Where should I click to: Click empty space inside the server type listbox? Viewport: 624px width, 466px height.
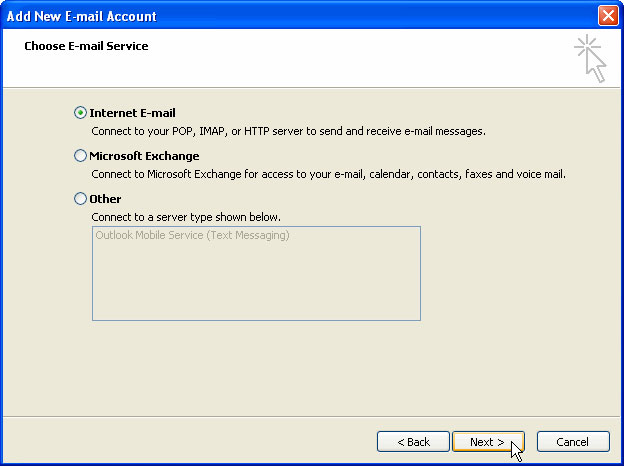(x=256, y=285)
